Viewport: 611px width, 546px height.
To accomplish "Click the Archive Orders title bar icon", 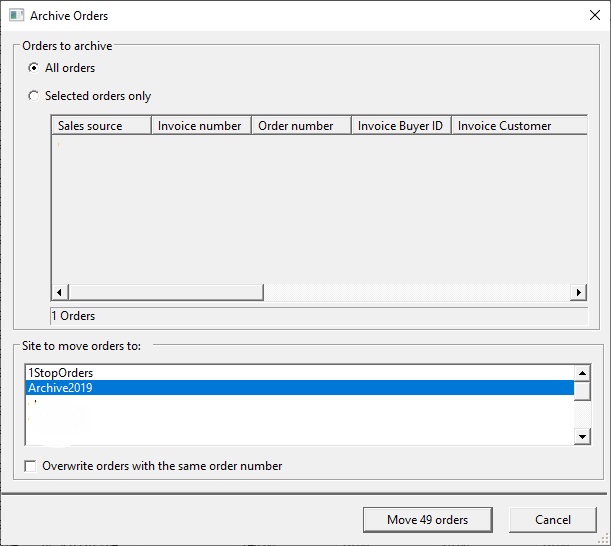I will pos(16,16).
